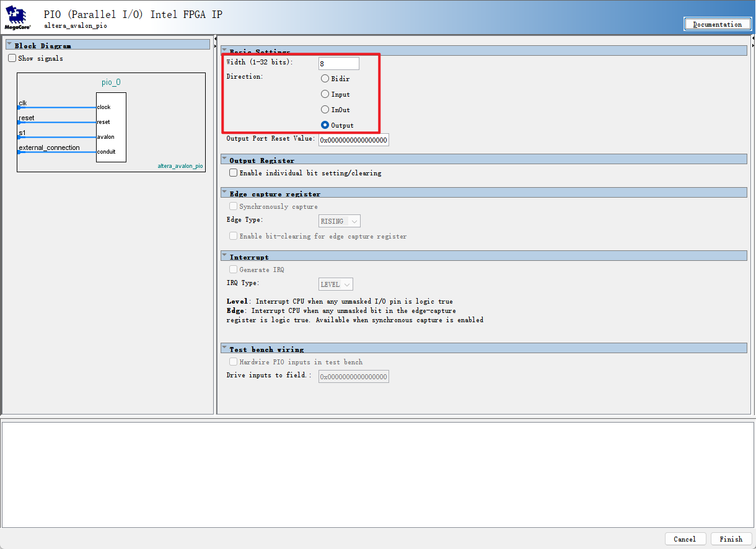
Task: Select the Input direction
Action: [325, 94]
